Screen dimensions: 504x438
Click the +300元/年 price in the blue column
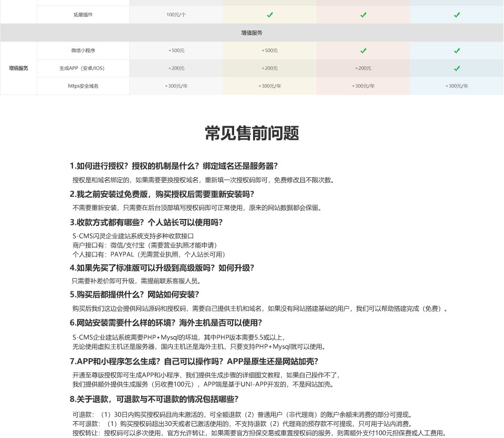point(457,86)
